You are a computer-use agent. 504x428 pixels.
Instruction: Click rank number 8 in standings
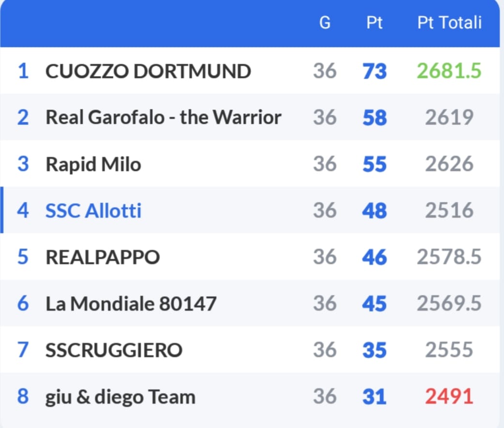click(23, 397)
